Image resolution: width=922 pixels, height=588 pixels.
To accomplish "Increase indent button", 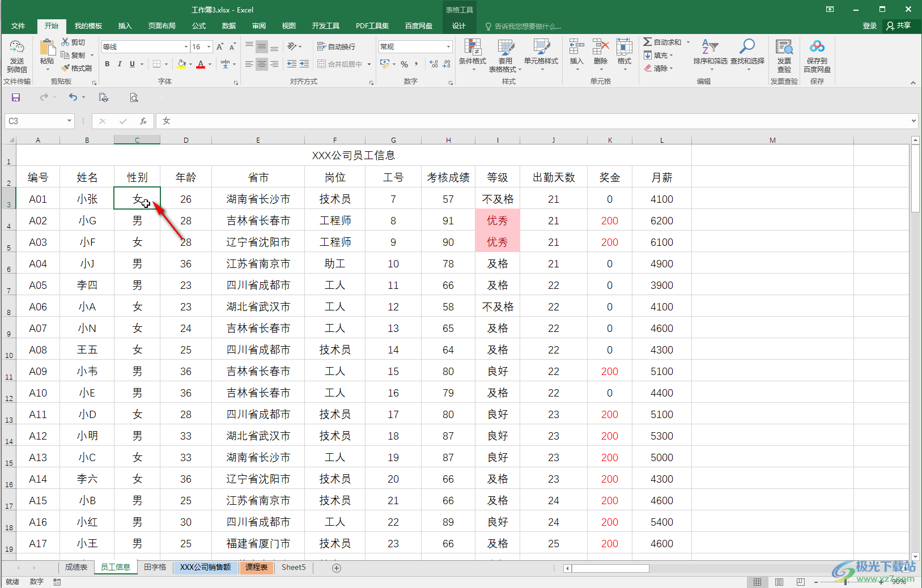I will 304,64.
